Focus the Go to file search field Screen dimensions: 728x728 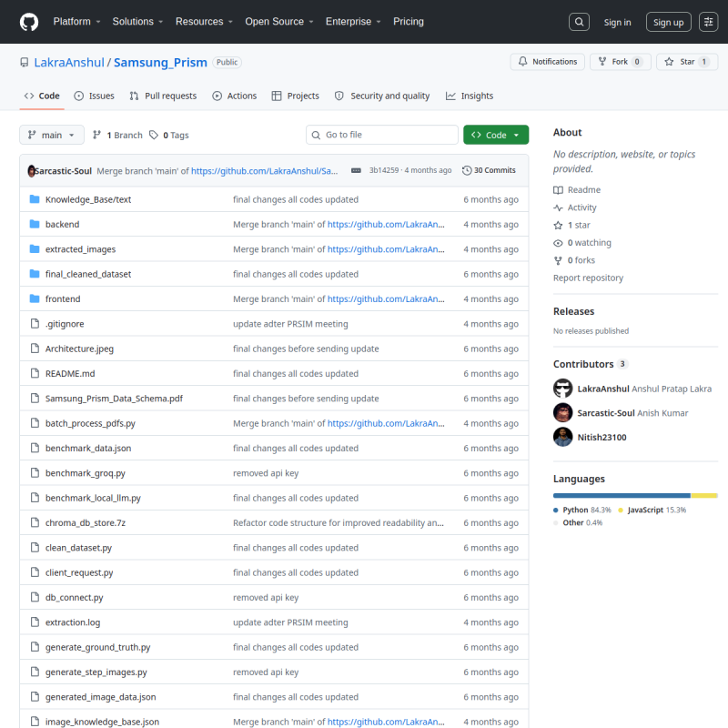[x=382, y=135]
